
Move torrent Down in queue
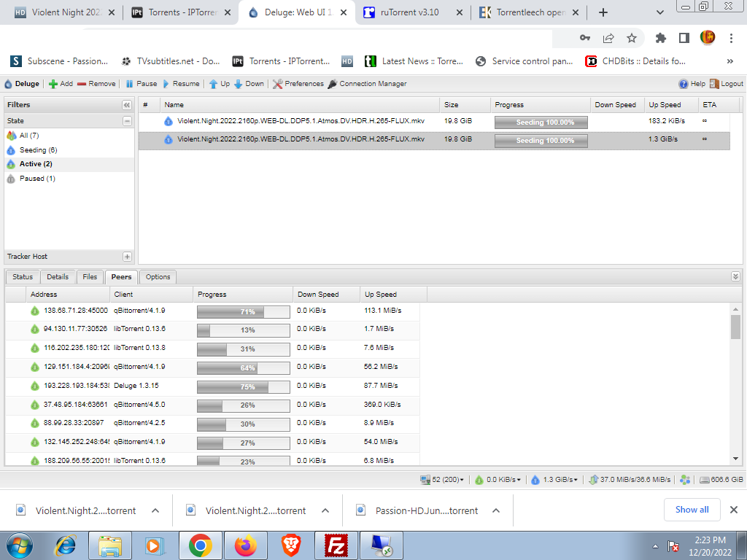click(x=249, y=84)
